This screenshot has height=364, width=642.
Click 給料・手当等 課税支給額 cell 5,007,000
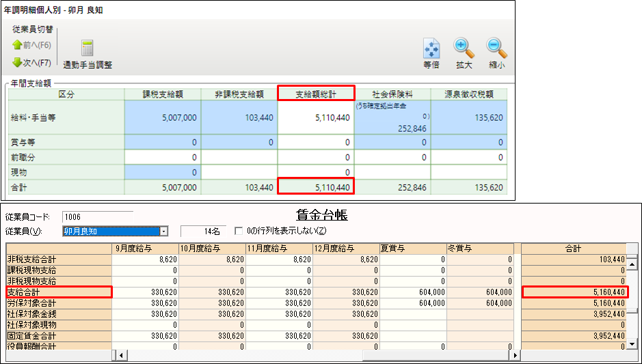tap(162, 117)
